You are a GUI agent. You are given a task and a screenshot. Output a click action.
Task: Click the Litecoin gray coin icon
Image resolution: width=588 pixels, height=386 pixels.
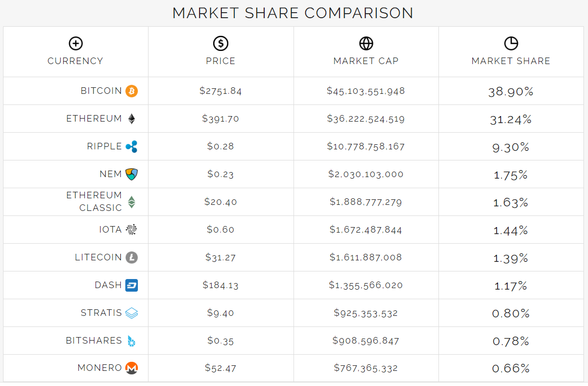(131, 257)
